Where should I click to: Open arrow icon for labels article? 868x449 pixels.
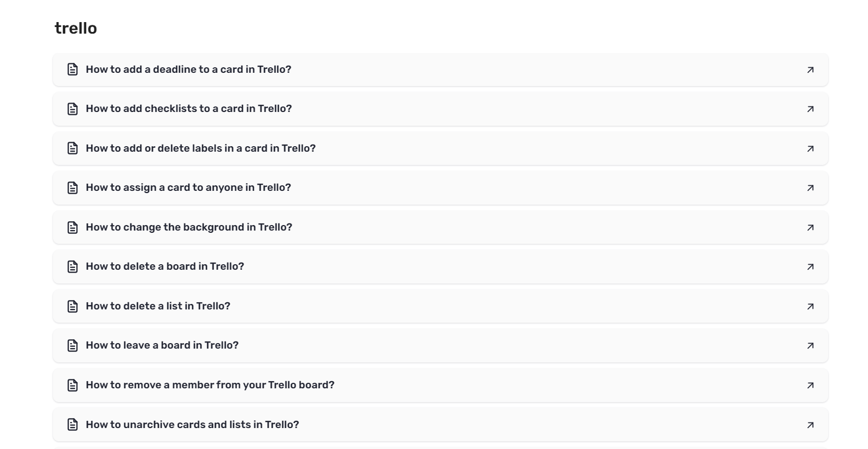tap(810, 148)
